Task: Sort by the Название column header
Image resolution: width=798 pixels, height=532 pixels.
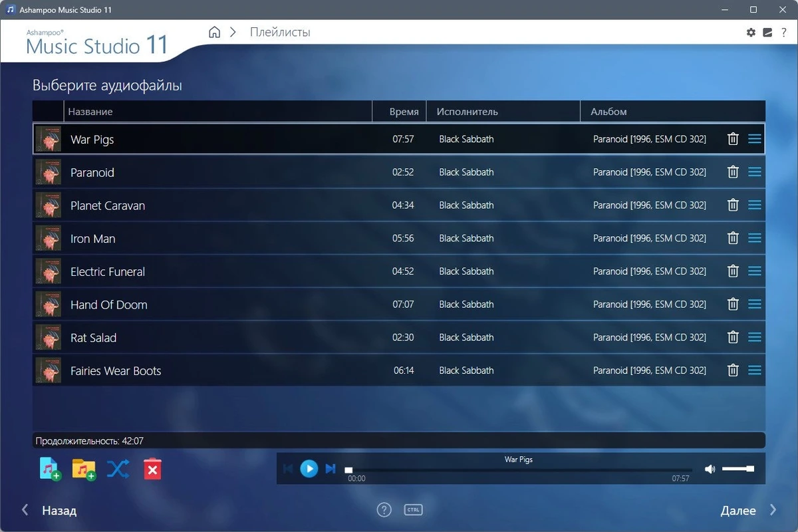Action: [217, 112]
